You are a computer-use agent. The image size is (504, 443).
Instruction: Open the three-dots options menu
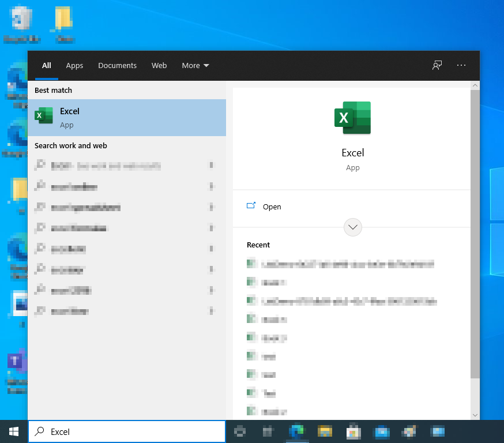[461, 65]
